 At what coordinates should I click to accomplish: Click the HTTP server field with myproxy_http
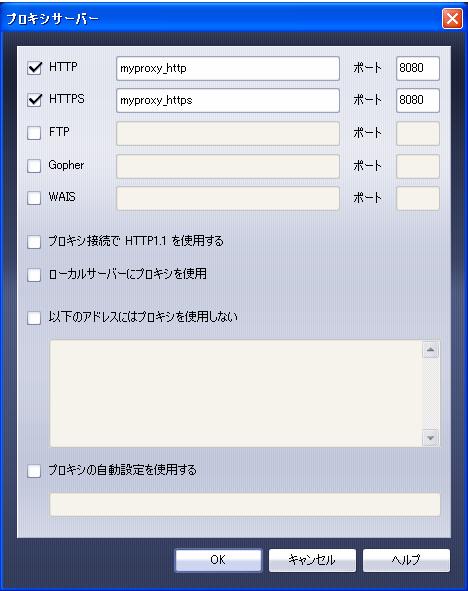point(228,69)
